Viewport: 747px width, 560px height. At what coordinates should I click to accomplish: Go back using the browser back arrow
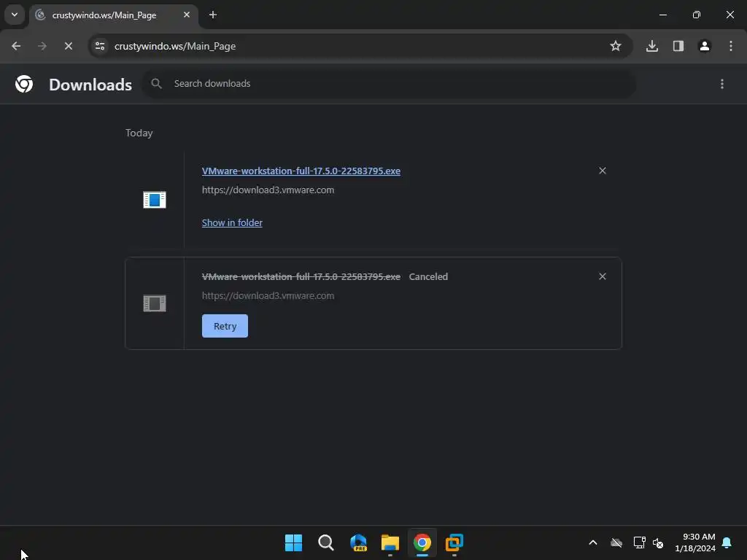pyautogui.click(x=16, y=46)
